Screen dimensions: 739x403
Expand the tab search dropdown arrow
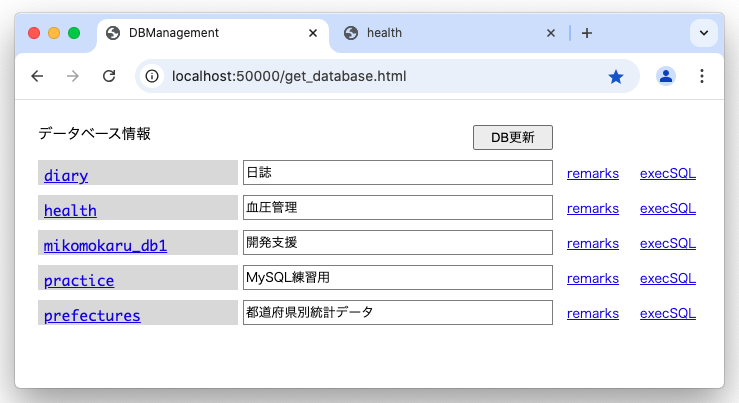tap(704, 33)
